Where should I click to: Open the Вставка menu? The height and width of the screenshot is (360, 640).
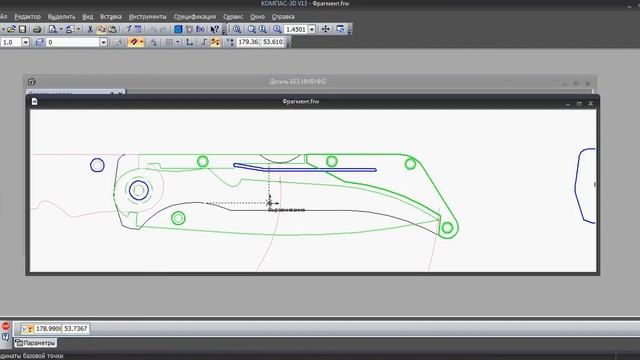(x=111, y=17)
